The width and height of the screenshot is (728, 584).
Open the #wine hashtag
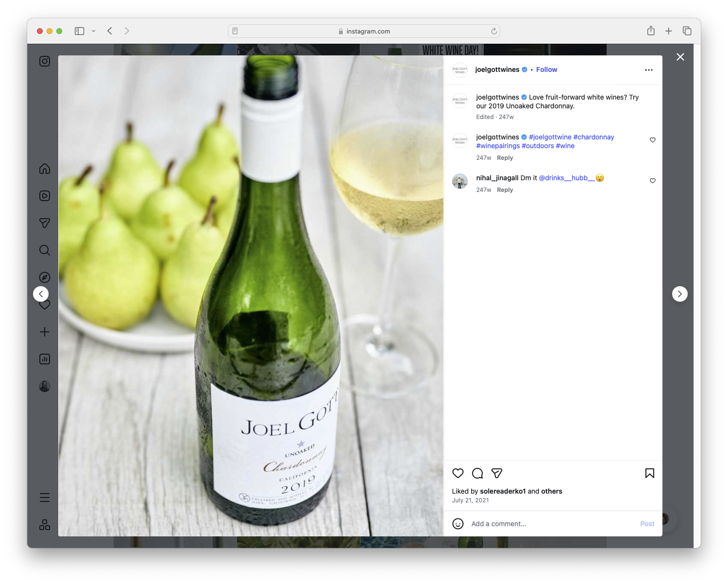click(565, 146)
